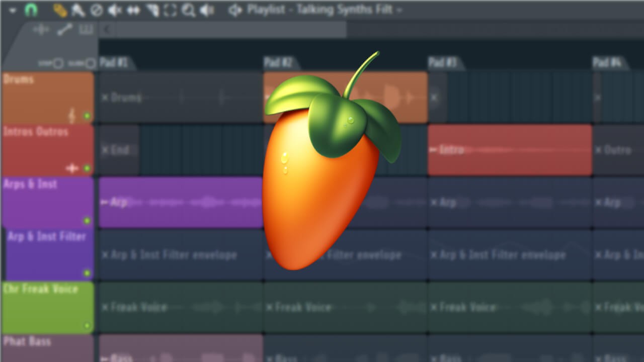
Task: Select the Slip tool
Action: click(x=133, y=10)
